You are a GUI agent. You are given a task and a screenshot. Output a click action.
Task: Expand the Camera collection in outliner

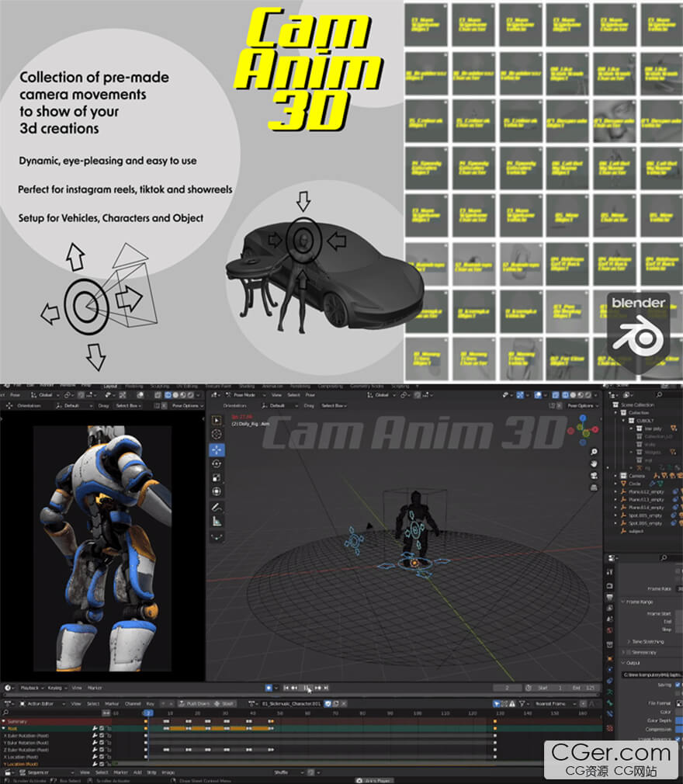pos(615,476)
